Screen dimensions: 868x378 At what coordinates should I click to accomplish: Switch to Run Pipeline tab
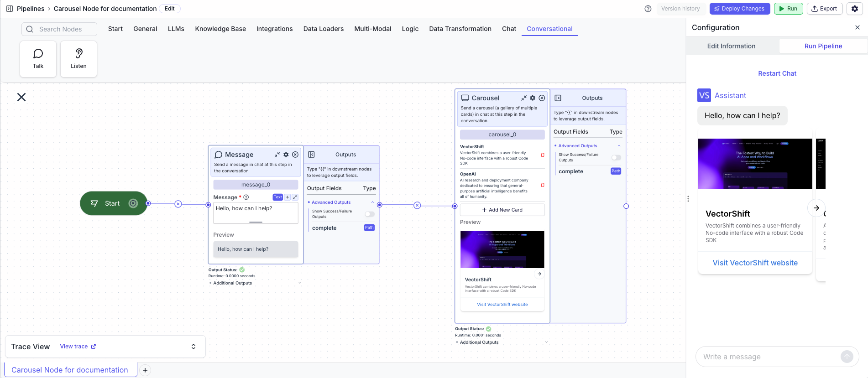pos(823,46)
